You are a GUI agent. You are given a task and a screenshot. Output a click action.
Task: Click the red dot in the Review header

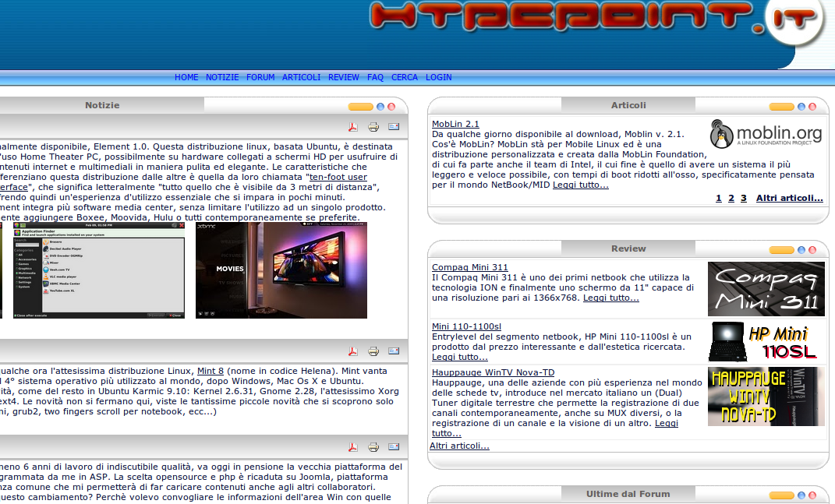tap(812, 249)
